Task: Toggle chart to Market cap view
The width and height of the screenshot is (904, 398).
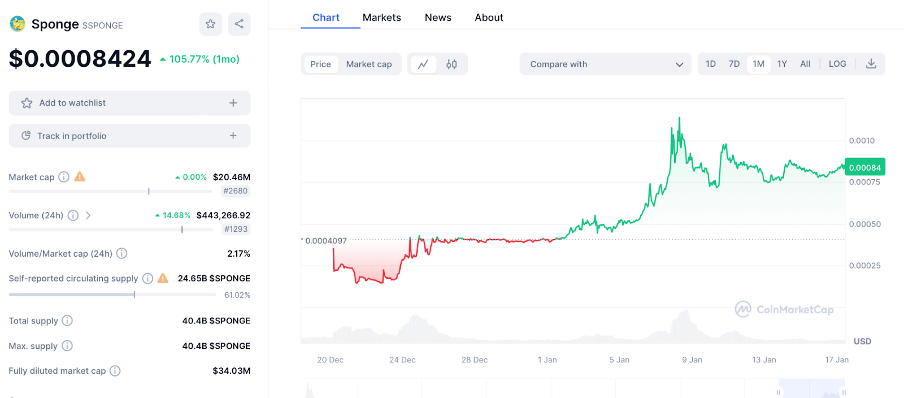Action: coord(369,64)
